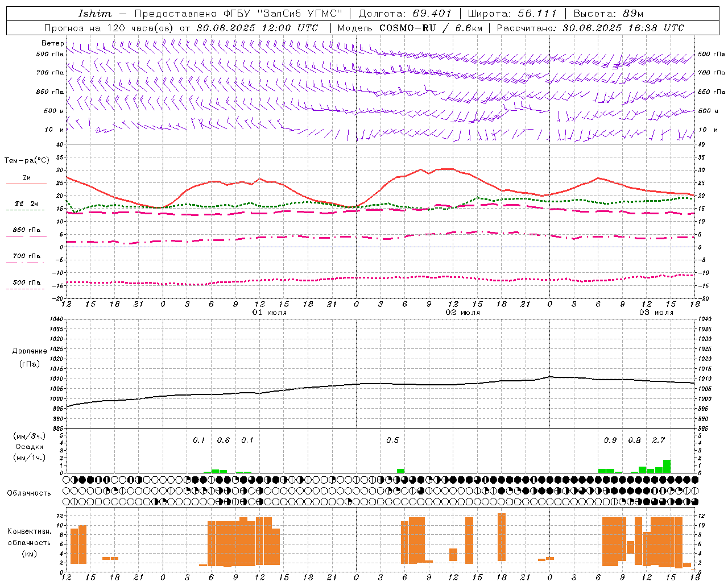Click the "Облачность" cloud cover label
Image resolution: width=728 pixels, height=582 pixels.
pyautogui.click(x=29, y=493)
